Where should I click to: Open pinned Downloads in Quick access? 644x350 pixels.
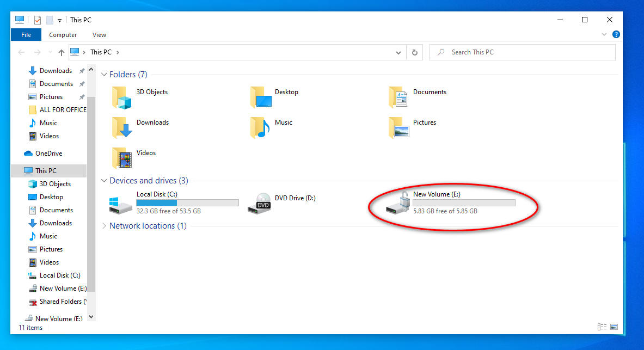pos(56,71)
